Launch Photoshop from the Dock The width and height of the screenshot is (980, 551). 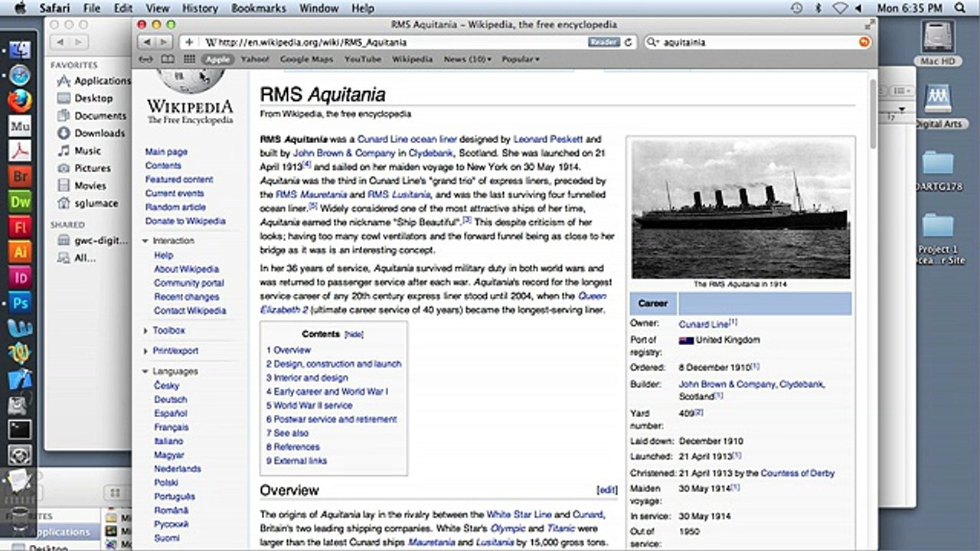click(20, 302)
